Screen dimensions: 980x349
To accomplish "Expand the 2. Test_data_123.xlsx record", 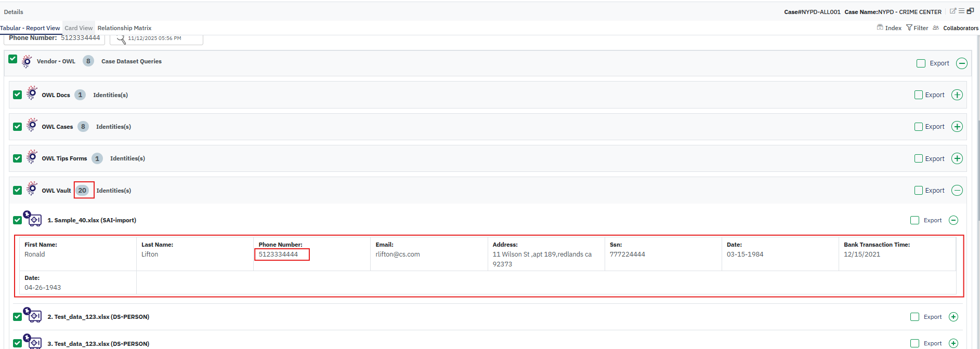I will 953,317.
